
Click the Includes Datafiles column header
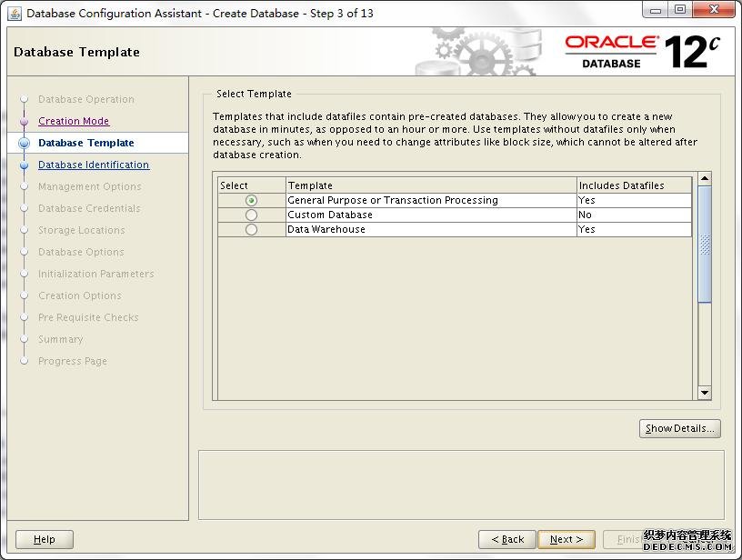(634, 185)
